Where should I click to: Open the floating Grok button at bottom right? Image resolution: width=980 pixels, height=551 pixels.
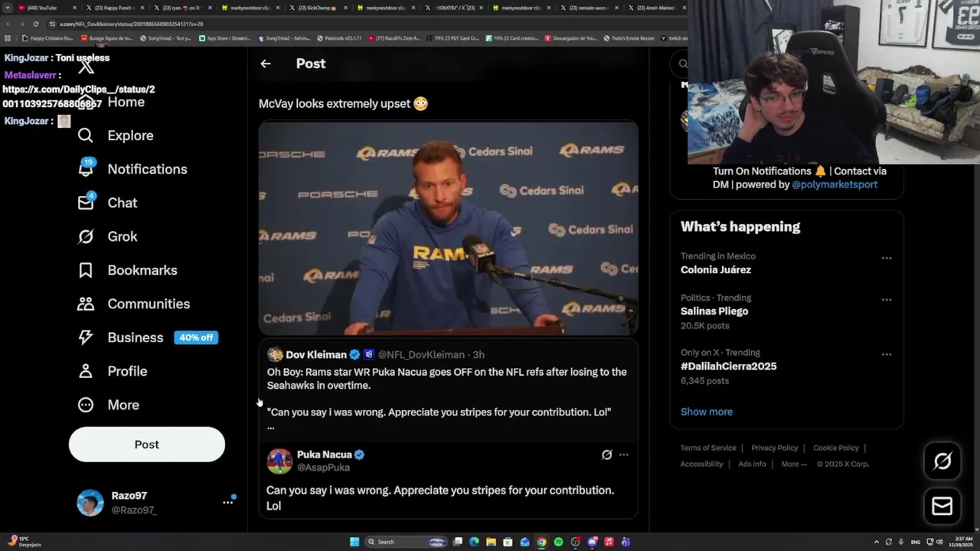[942, 461]
